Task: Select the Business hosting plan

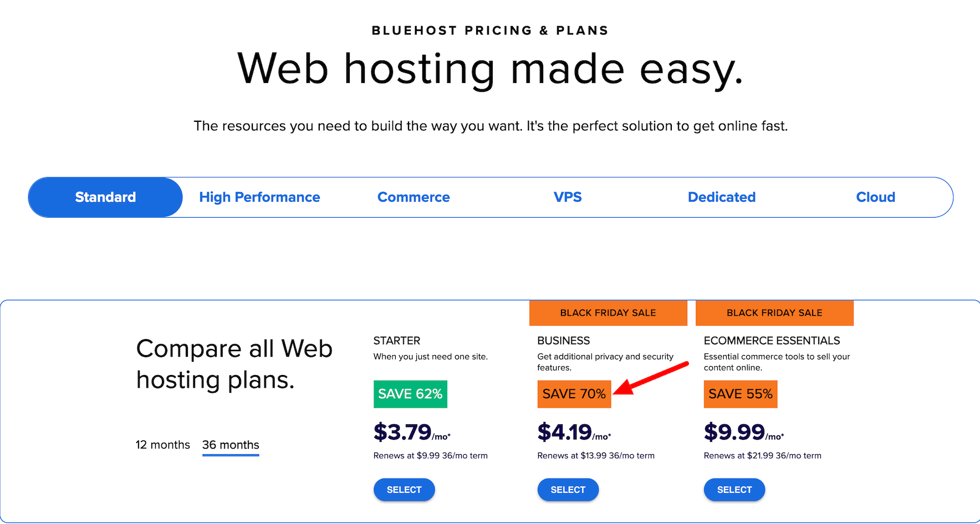Action: click(x=568, y=490)
